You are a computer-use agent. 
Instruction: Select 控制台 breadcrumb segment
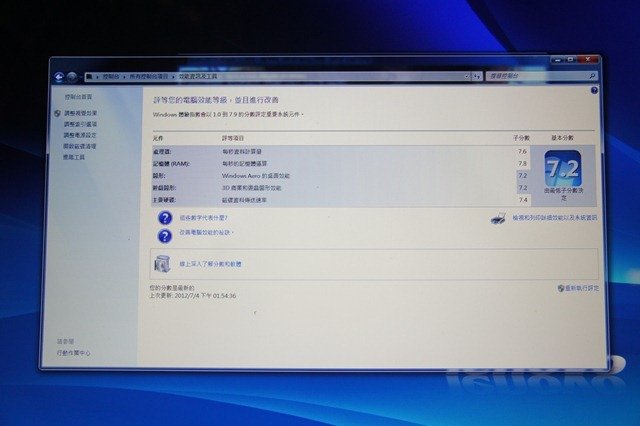pos(111,76)
